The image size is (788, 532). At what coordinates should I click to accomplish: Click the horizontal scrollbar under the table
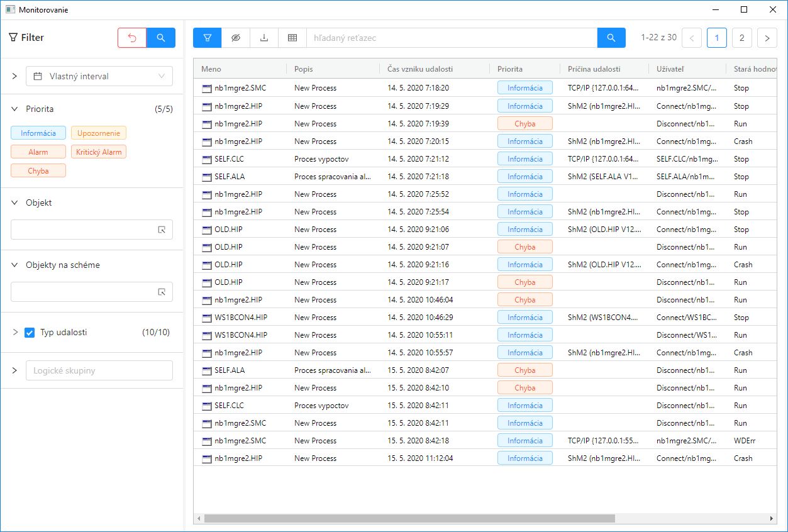coord(409,519)
